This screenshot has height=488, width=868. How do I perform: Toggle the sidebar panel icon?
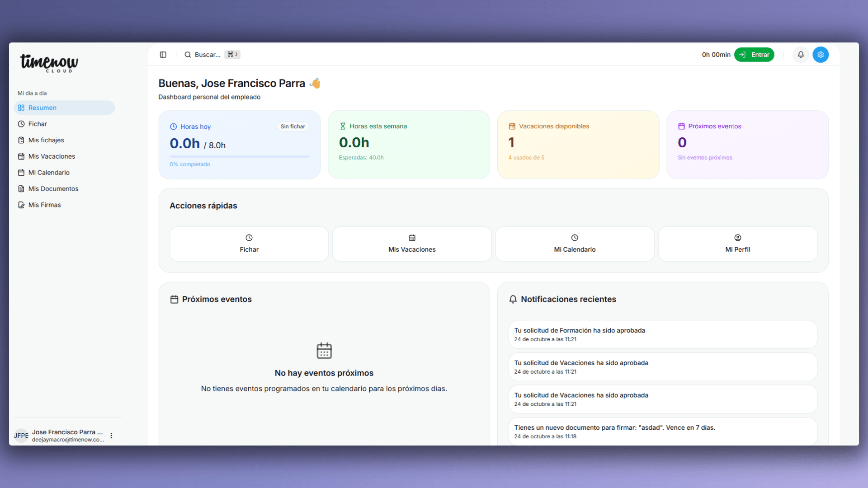click(x=163, y=54)
